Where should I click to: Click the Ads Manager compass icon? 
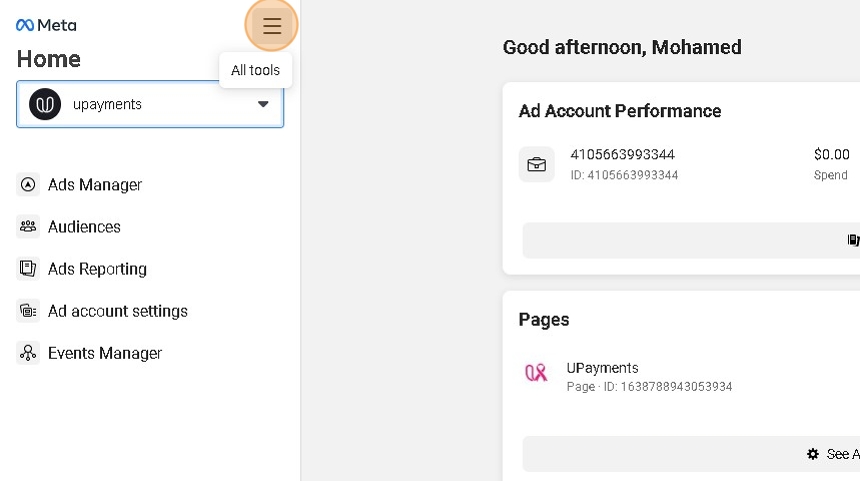(28, 185)
